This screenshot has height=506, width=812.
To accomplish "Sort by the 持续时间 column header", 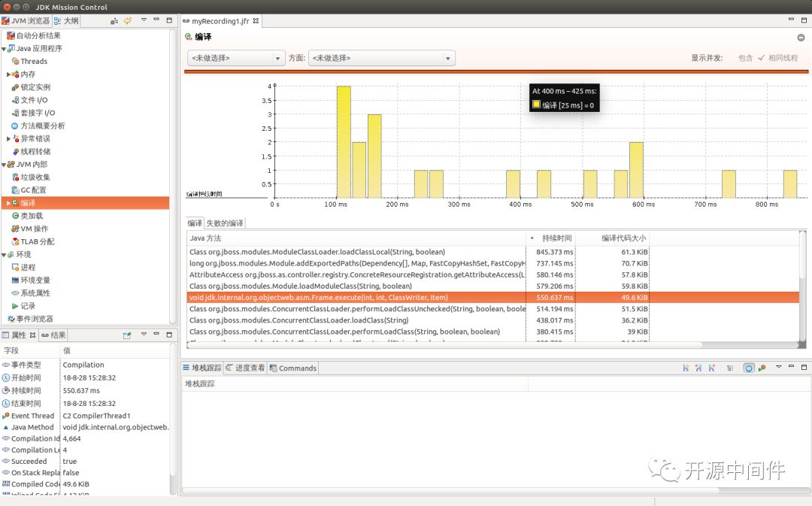I will click(551, 238).
